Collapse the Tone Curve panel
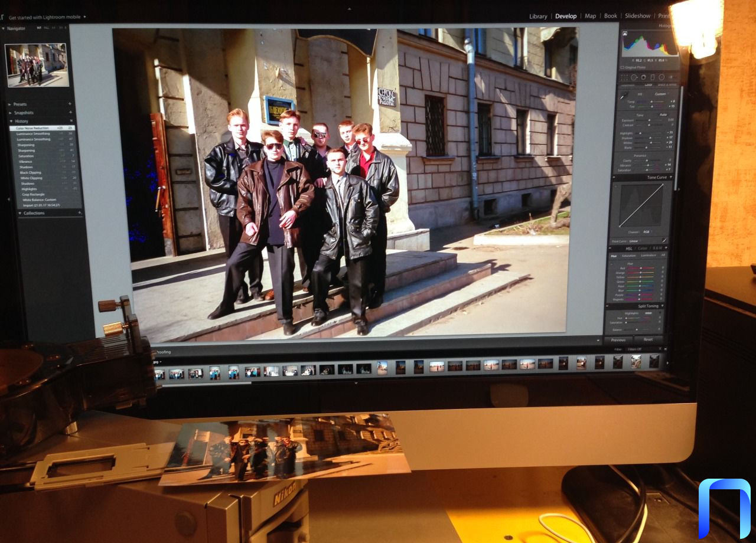Screen dimensions: 756x543 point(671,177)
